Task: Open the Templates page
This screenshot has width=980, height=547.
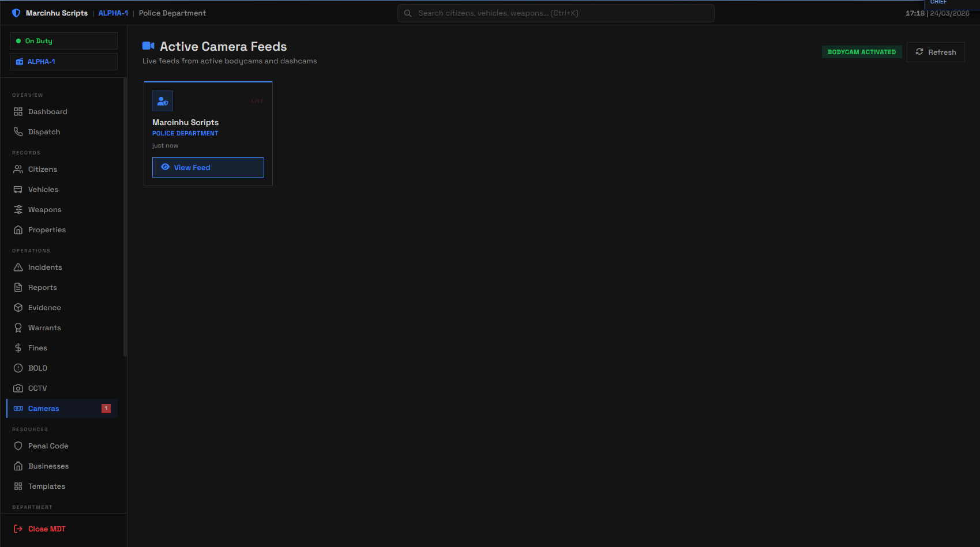Action: (62, 486)
